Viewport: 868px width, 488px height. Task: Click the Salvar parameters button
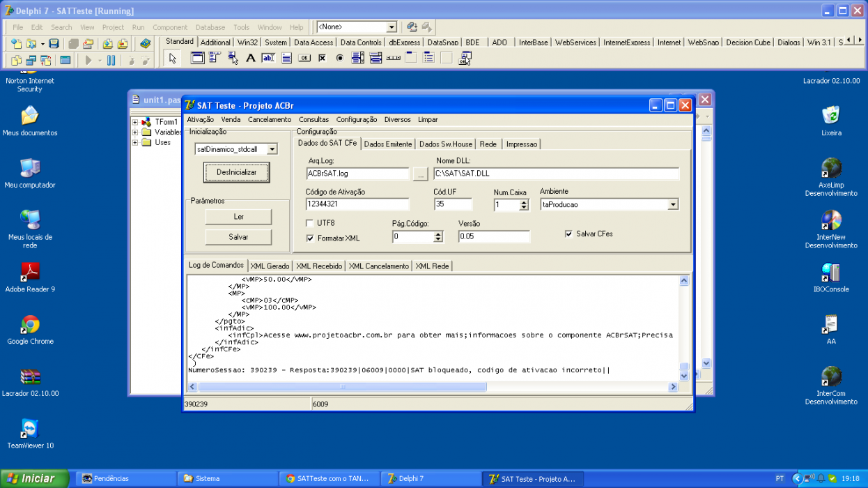click(x=238, y=237)
